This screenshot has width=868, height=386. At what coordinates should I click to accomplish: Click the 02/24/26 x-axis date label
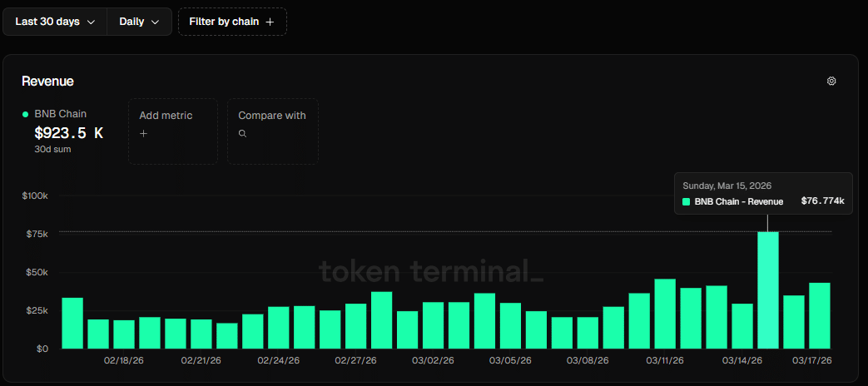tap(279, 360)
